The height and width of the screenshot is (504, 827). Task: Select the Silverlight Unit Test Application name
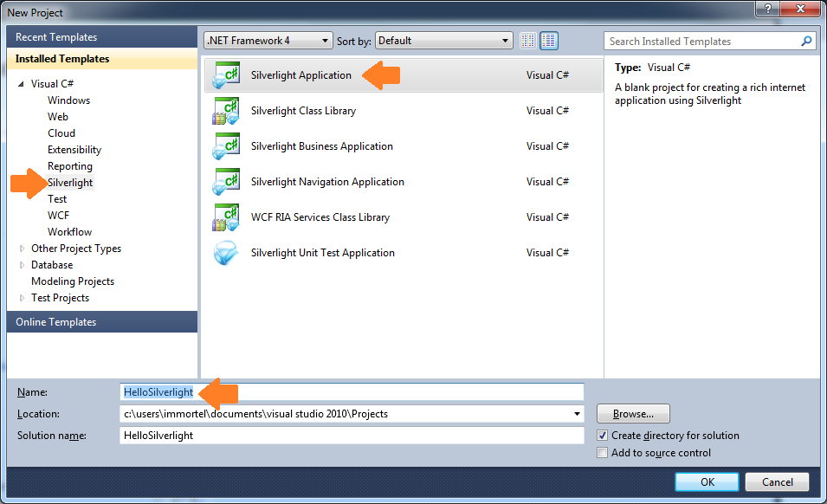[323, 253]
